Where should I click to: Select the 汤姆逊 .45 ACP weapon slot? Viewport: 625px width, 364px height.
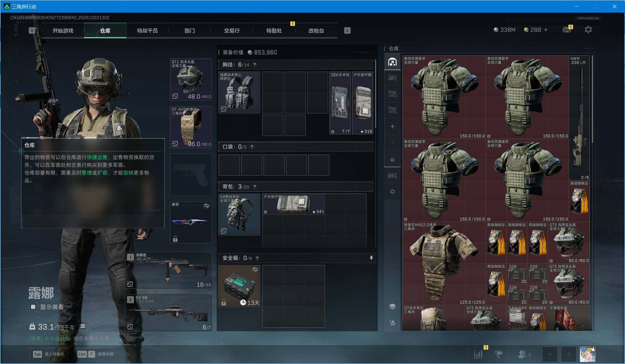[169, 270]
